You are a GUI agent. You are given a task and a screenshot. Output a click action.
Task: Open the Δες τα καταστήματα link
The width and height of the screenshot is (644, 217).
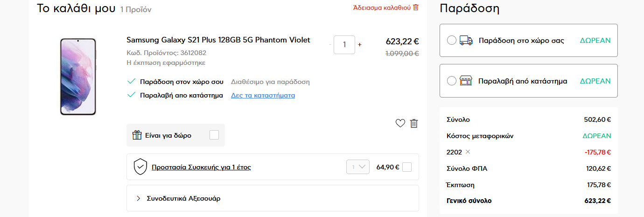(x=263, y=95)
